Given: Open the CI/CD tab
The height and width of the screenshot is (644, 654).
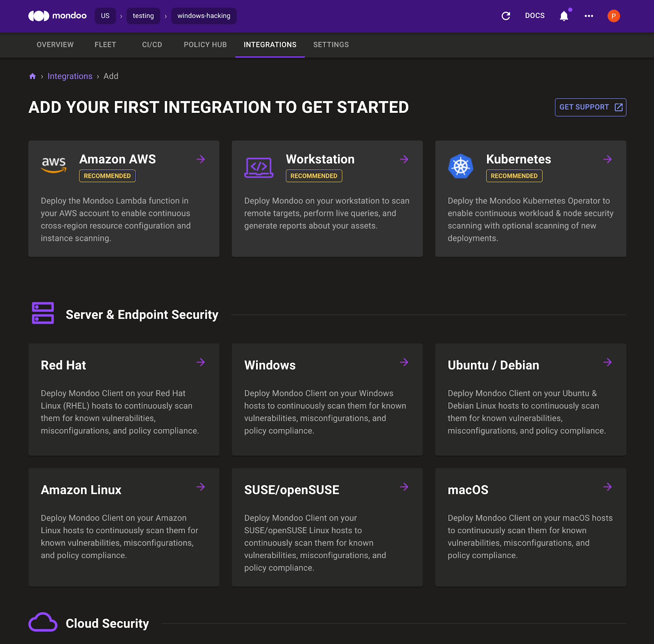Looking at the screenshot, I should coord(152,45).
